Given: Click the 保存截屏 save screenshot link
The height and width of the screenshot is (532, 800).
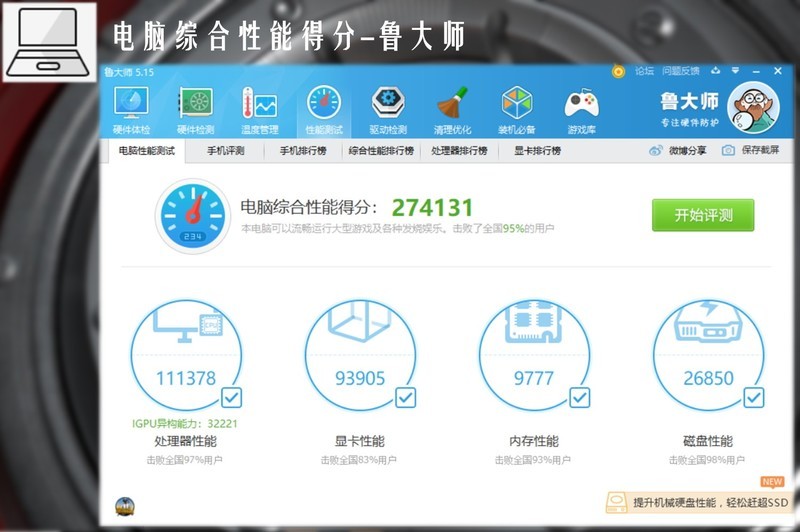Looking at the screenshot, I should 760,150.
